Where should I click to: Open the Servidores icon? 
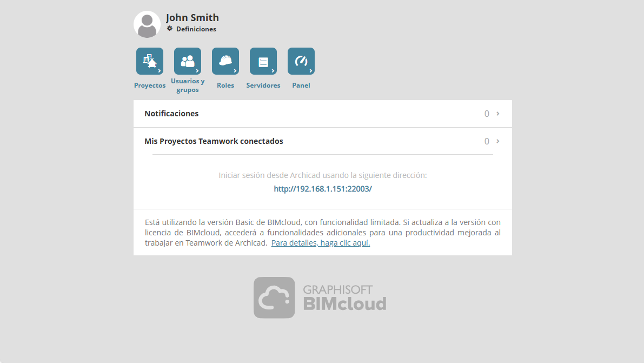pos(263,61)
